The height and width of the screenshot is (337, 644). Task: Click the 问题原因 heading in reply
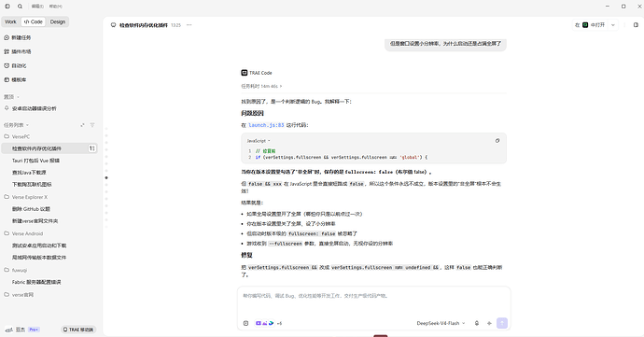click(x=252, y=113)
